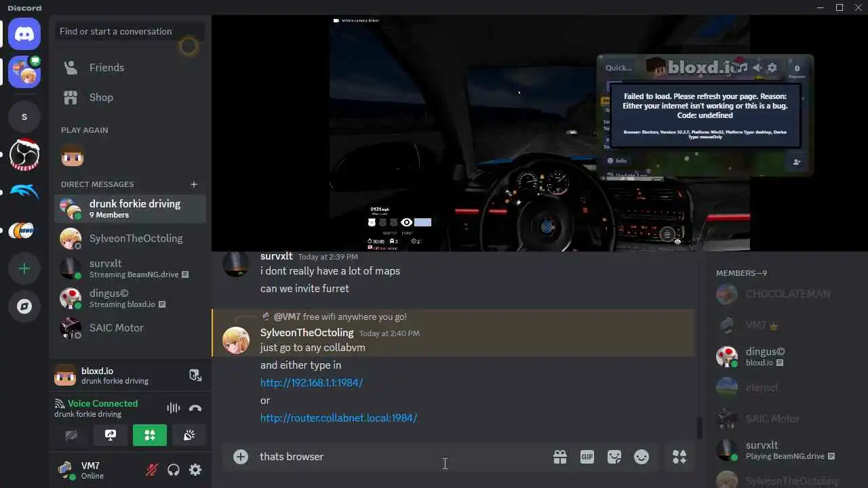Click message 'just go to any collabvm'

pyautogui.click(x=313, y=348)
